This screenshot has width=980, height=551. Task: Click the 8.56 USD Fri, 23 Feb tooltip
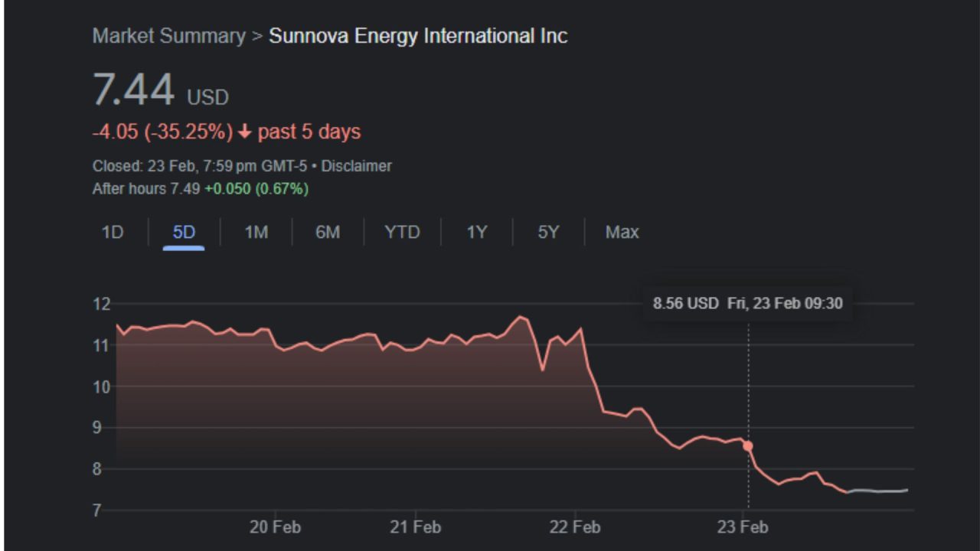click(x=747, y=303)
